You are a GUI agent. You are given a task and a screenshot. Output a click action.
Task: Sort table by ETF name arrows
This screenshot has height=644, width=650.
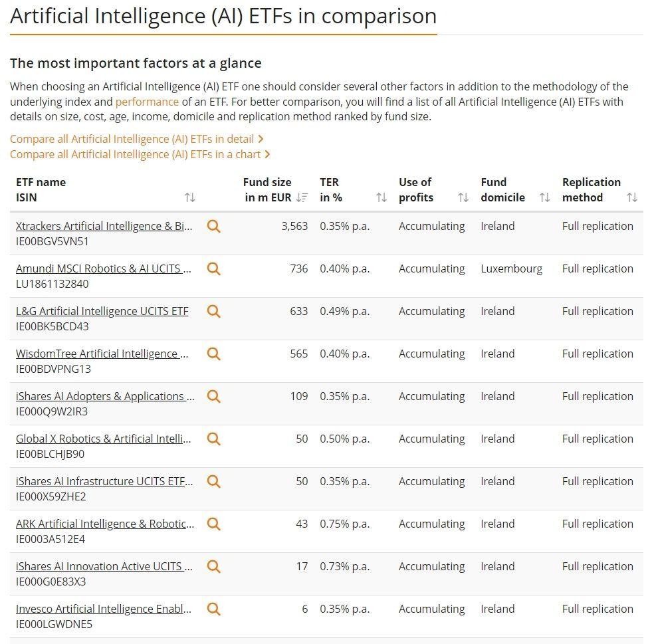tap(190, 197)
